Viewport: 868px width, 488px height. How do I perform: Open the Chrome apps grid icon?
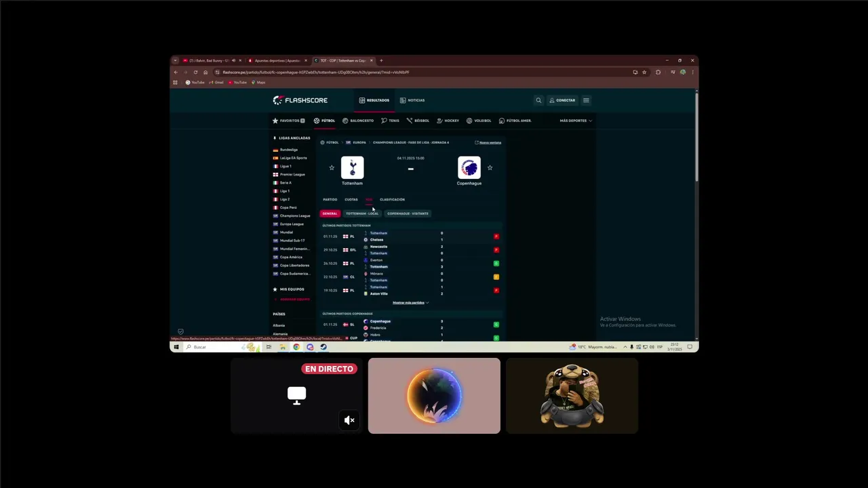click(175, 82)
